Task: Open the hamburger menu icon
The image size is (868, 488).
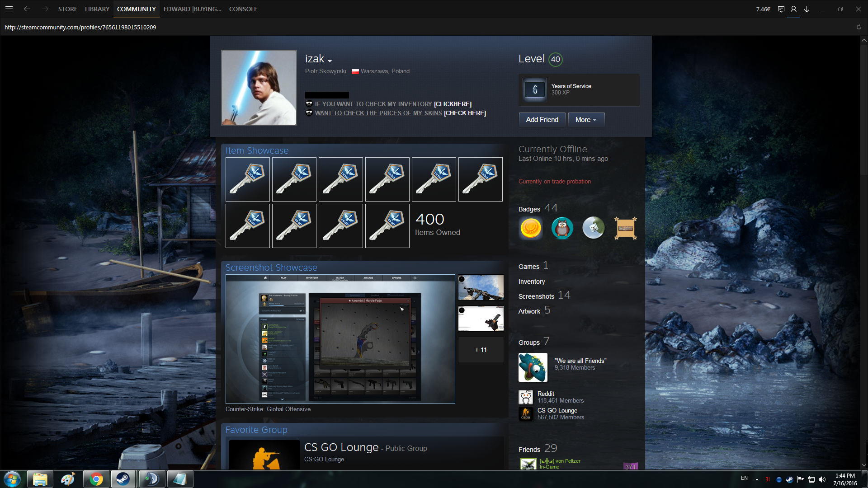Action: 9,9
